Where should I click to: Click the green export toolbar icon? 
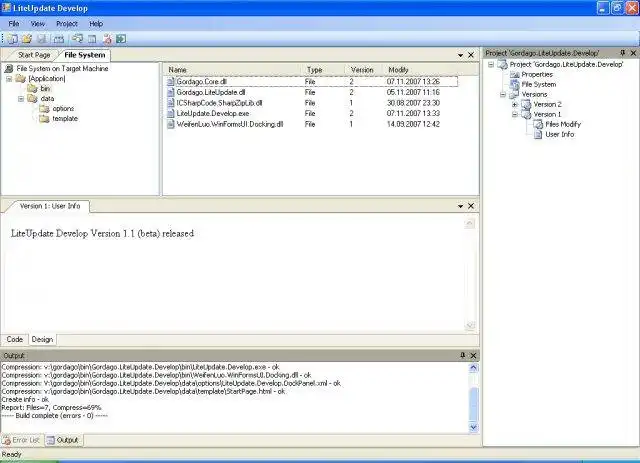pos(121,39)
